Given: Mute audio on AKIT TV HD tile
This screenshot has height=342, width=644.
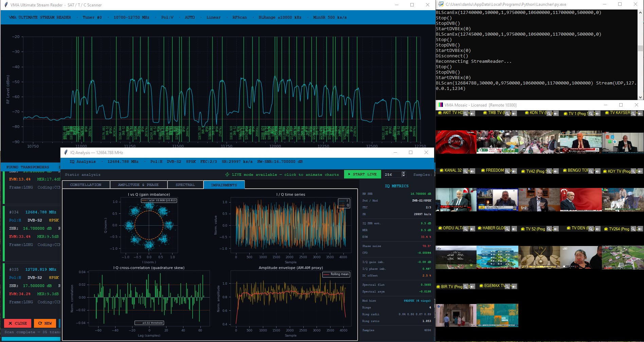Looking at the screenshot, I should 472,113.
